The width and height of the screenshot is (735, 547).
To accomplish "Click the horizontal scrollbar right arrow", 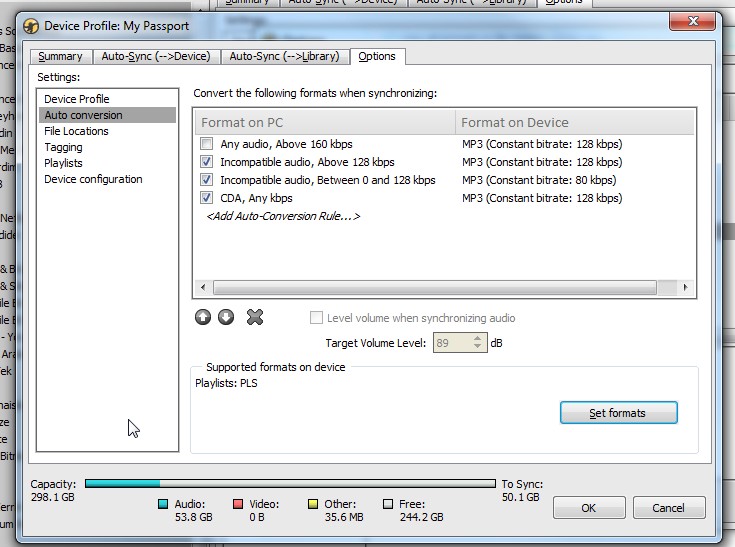I will point(686,288).
